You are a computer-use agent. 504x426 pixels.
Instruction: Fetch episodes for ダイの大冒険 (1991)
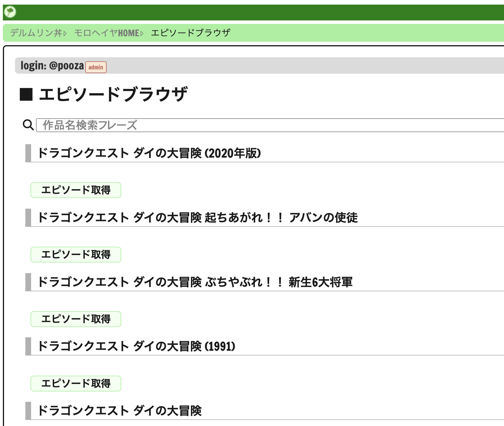[x=76, y=383]
